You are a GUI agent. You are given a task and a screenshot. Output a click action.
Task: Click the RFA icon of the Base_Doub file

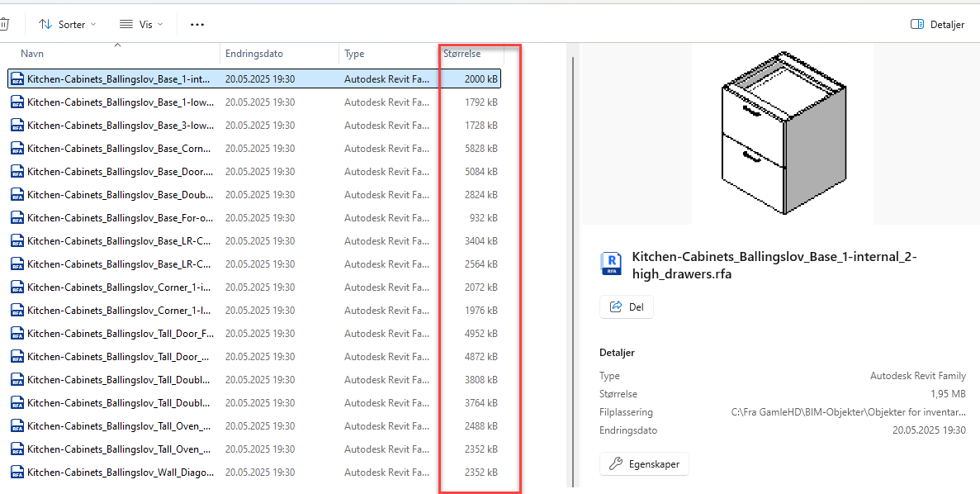coord(17,194)
